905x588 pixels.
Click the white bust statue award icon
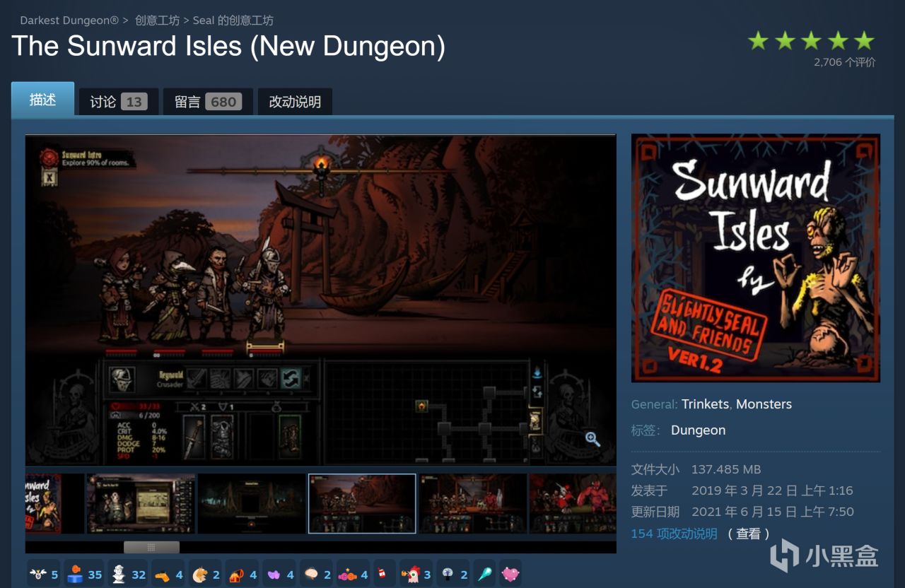click(x=119, y=575)
